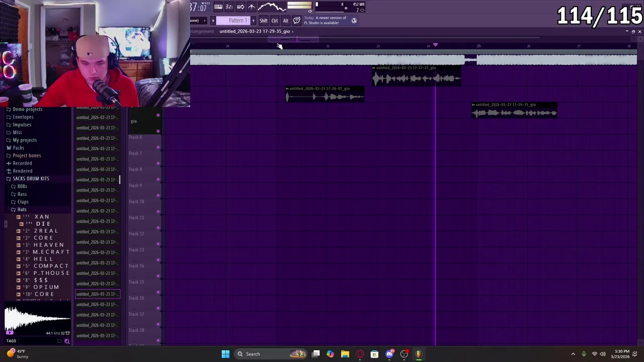Select the untitled_2026-03-23 17-26-07_gio audio clip
Viewport: 644px width, 362px height.
point(325,94)
